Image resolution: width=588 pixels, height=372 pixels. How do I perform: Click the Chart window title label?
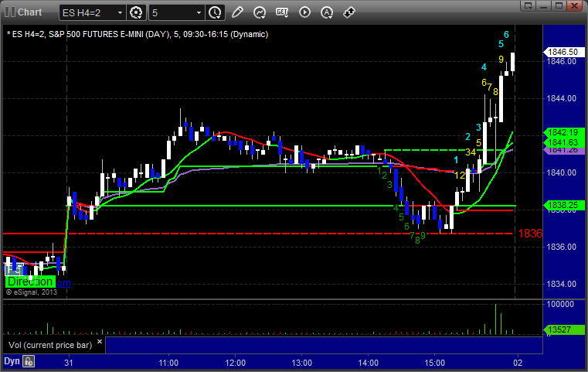point(30,12)
